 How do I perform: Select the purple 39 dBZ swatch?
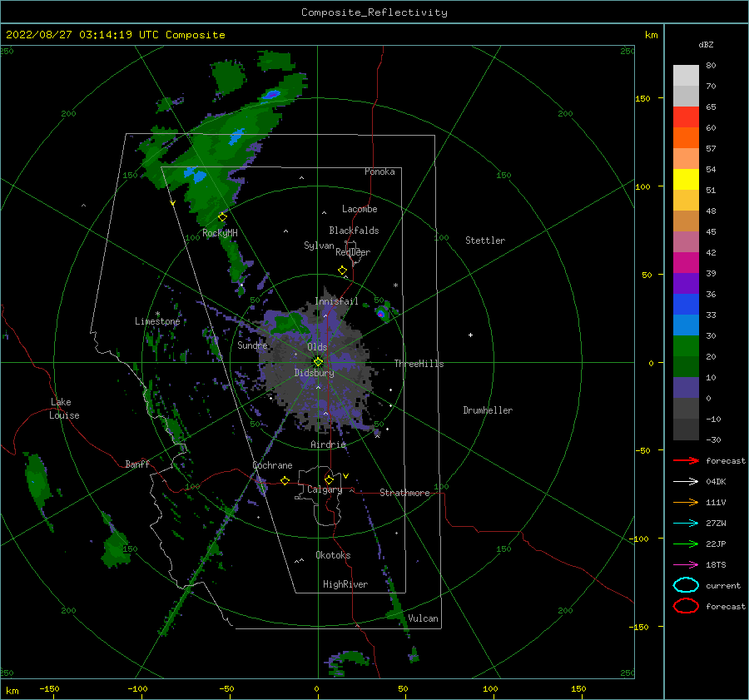tap(686, 284)
